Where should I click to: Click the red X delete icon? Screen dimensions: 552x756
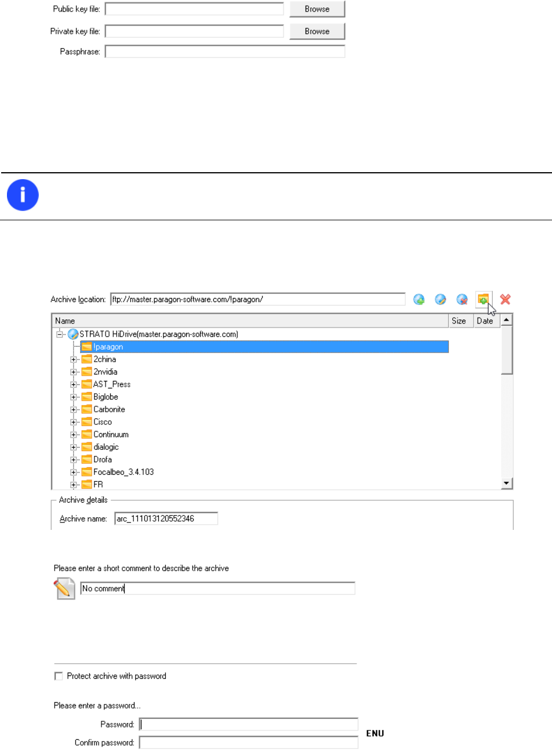505,300
